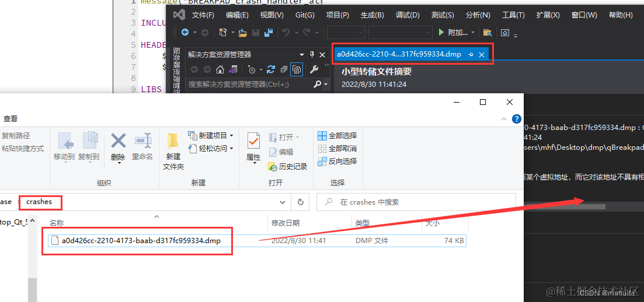The width and height of the screenshot is (644, 302).
Task: Click the Sync refresh icon in Solution Explorer
Action: click(271, 69)
